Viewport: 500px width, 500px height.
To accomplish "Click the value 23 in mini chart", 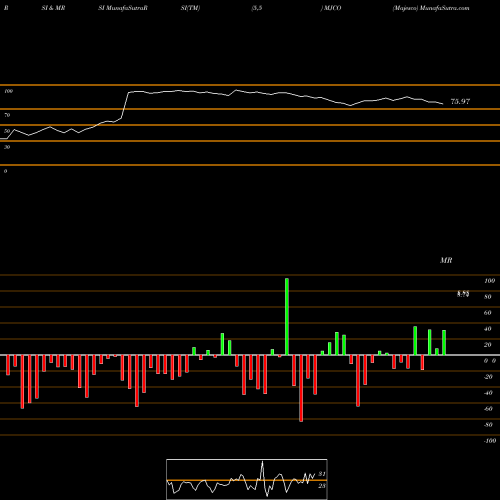I will coord(322,486).
